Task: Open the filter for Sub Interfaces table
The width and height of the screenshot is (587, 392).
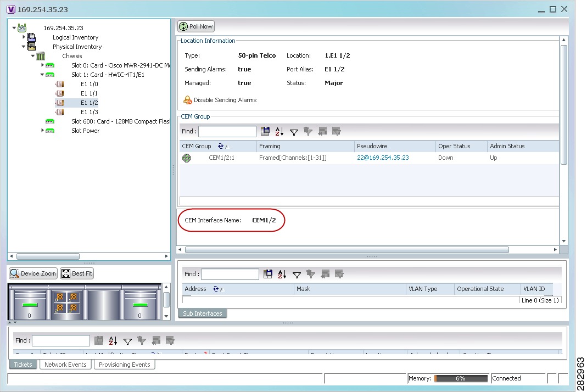Action: [x=297, y=275]
